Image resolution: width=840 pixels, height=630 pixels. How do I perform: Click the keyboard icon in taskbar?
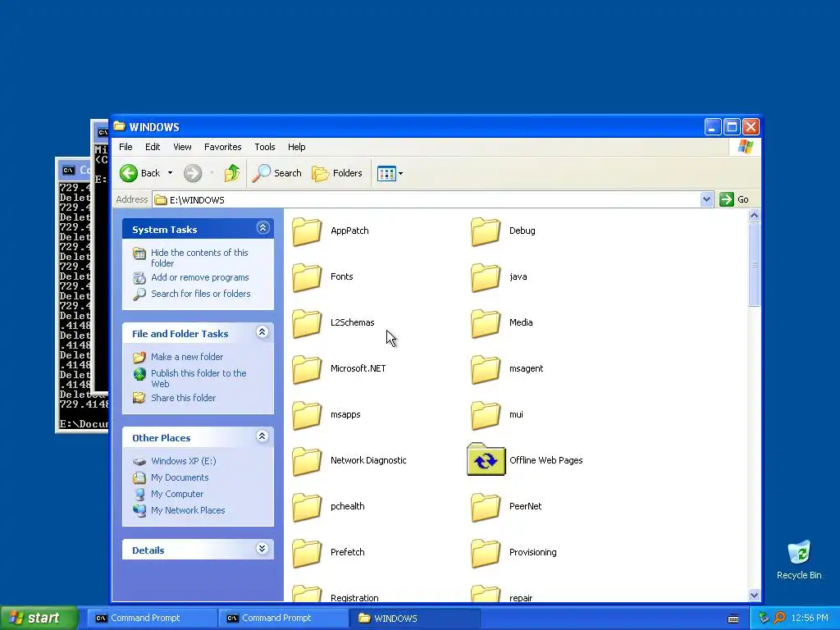coord(733,619)
